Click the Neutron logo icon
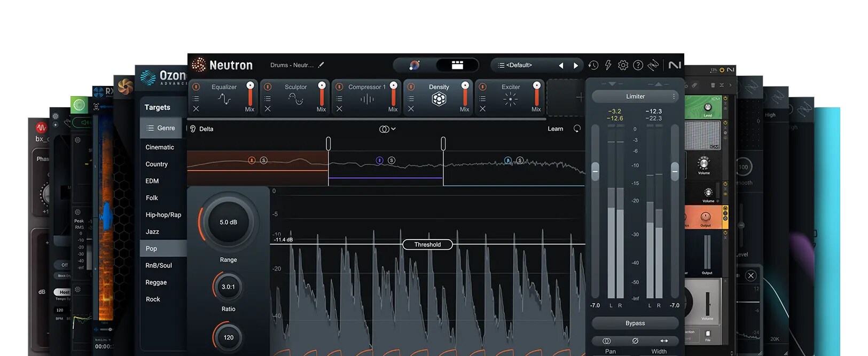Viewport: 868px width, 356px height. coord(199,65)
